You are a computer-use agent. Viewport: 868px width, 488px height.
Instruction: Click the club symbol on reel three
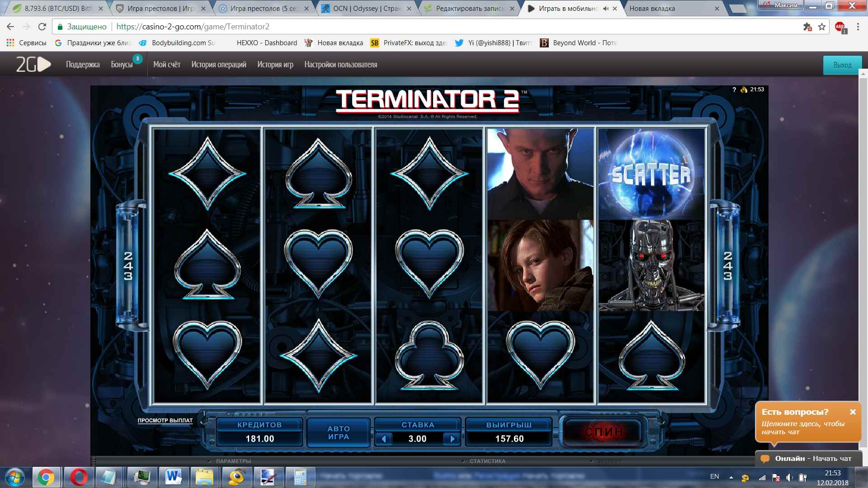[x=429, y=356]
